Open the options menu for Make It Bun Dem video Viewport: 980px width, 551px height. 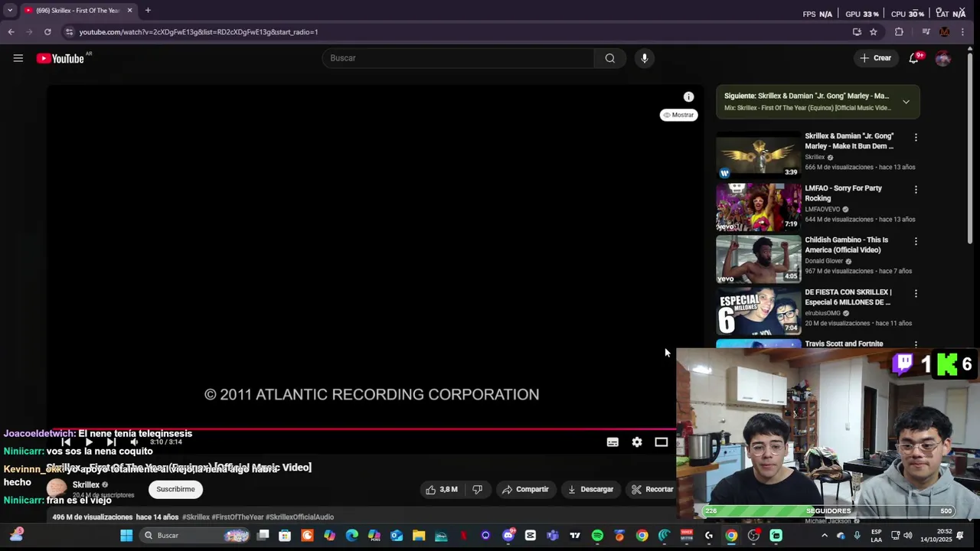pos(916,138)
